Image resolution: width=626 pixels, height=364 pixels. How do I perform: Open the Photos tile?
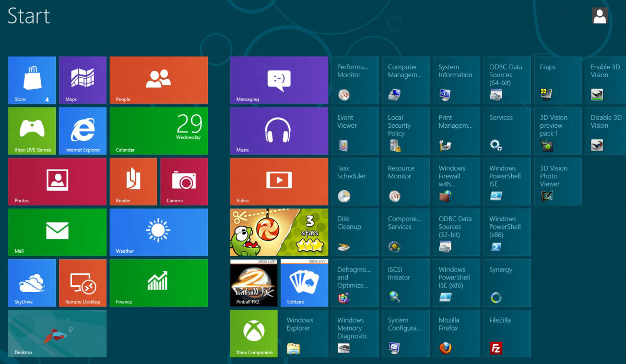pos(57,181)
